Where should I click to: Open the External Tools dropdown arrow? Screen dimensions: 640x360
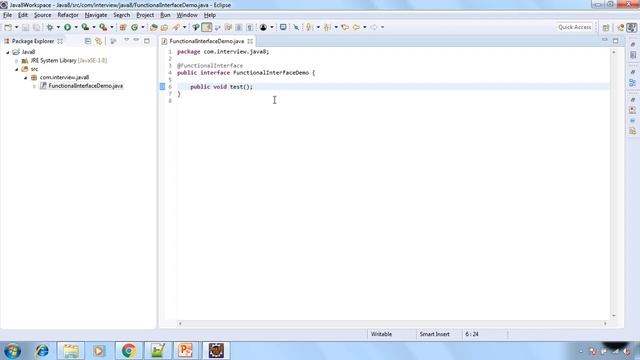click(112, 27)
